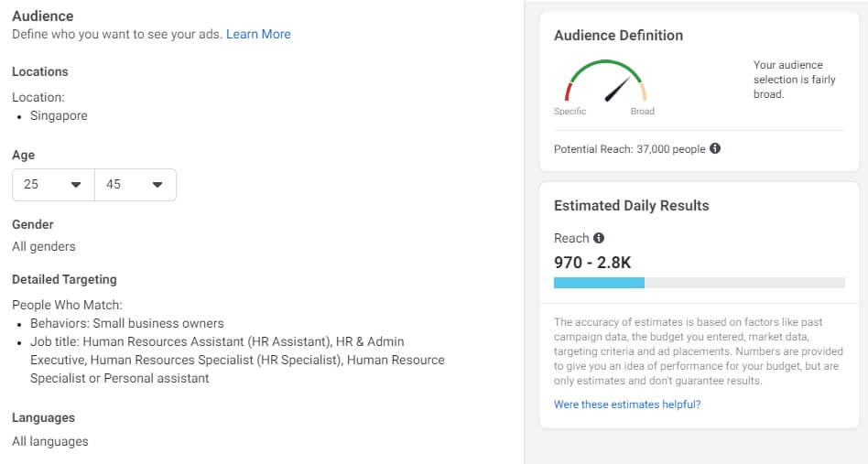The width and height of the screenshot is (868, 464).
Task: Select the Singapore location entry
Action: (59, 115)
